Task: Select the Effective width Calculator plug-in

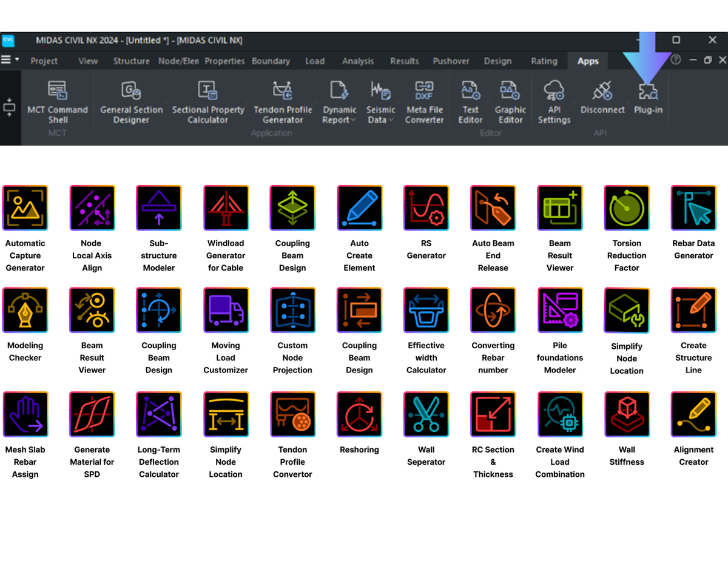Action: (x=426, y=310)
